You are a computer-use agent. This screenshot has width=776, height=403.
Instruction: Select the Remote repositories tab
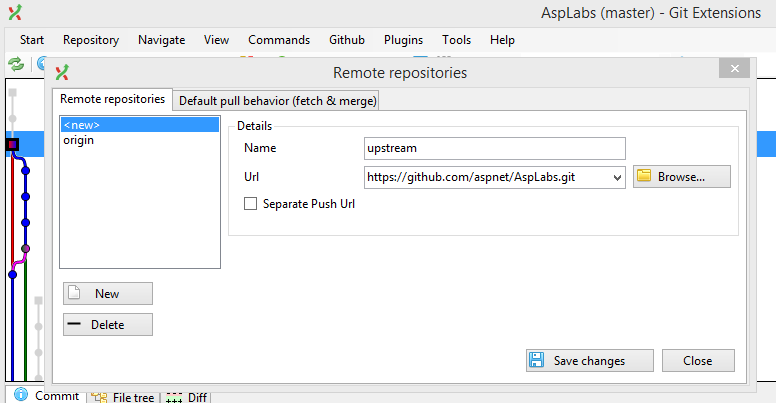pos(112,99)
